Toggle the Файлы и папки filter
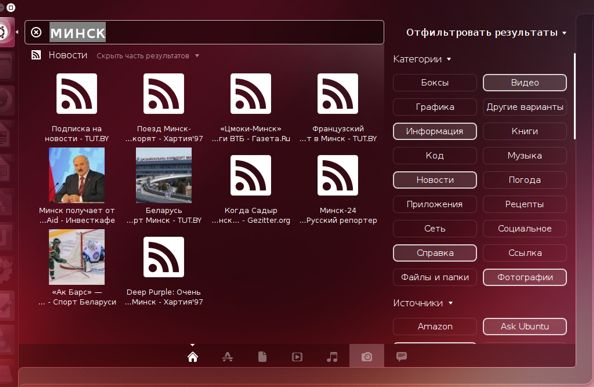Image resolution: width=594 pixels, height=387 pixels. (x=435, y=277)
